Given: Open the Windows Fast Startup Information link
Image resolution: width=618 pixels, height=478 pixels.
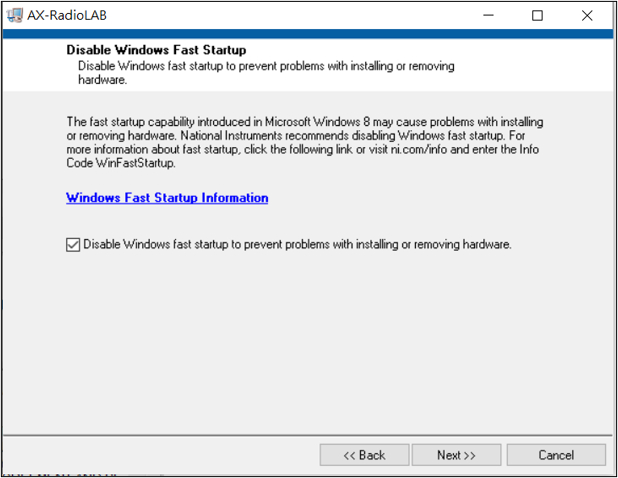Looking at the screenshot, I should point(167,197).
